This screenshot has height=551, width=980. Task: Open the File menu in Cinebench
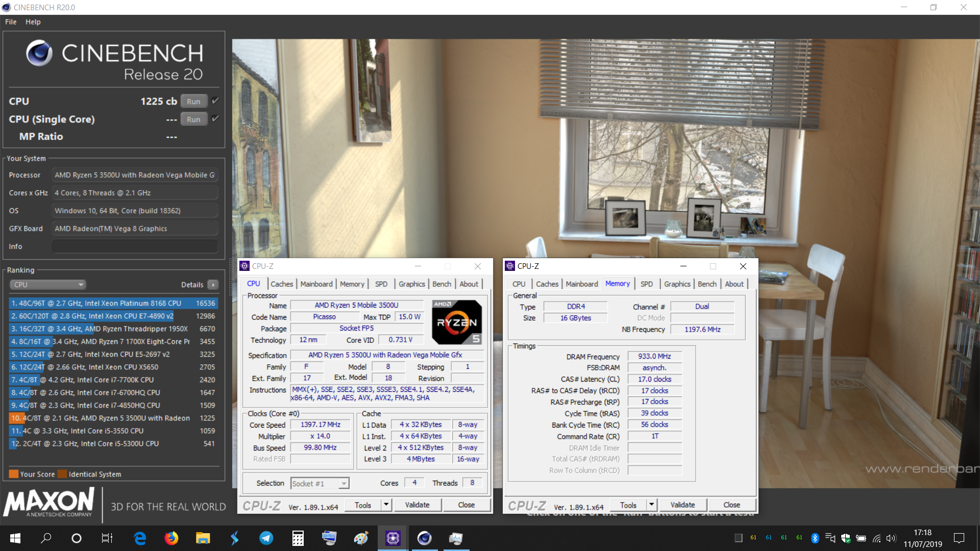[x=11, y=22]
